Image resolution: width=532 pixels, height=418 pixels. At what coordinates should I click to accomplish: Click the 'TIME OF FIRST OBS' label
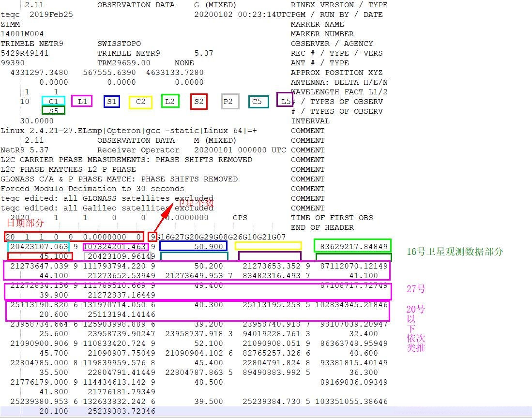332,218
